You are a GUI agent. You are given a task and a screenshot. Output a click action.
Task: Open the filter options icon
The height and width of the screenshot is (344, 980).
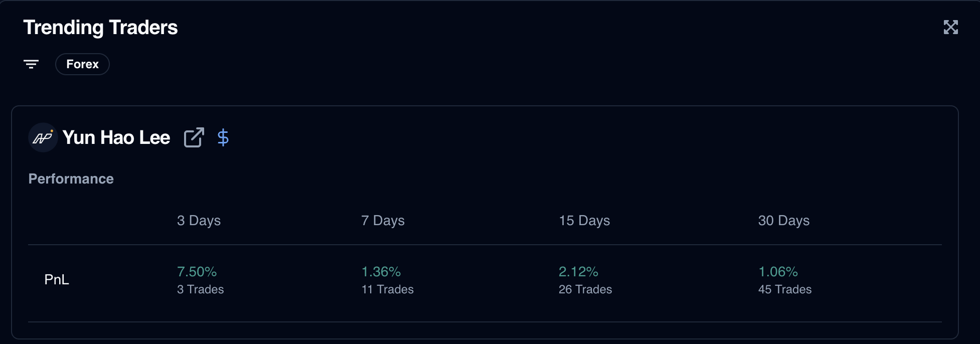pyautogui.click(x=31, y=64)
